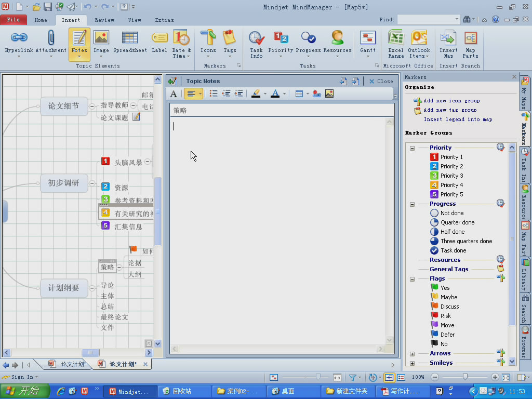Image resolution: width=532 pixels, height=399 pixels.
Task: Open the File menu
Action: coord(14,20)
